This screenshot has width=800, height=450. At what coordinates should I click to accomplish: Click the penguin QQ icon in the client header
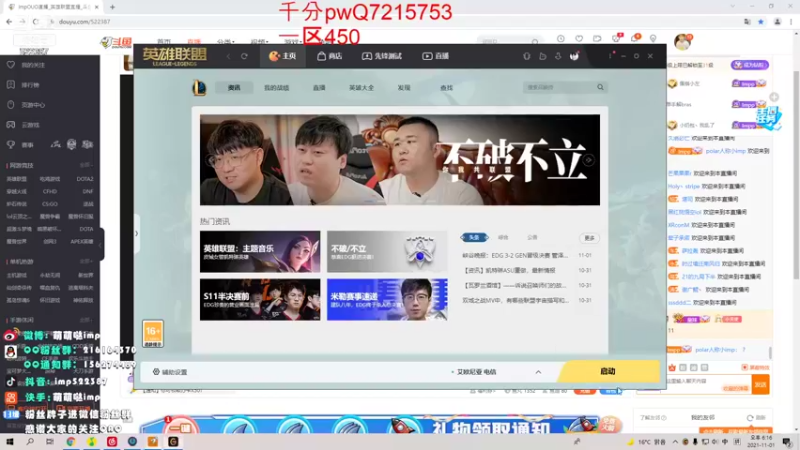point(527,56)
